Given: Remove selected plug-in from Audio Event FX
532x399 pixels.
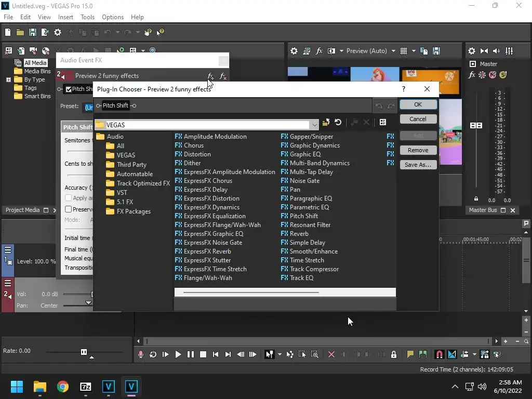Looking at the screenshot, I should [222, 76].
